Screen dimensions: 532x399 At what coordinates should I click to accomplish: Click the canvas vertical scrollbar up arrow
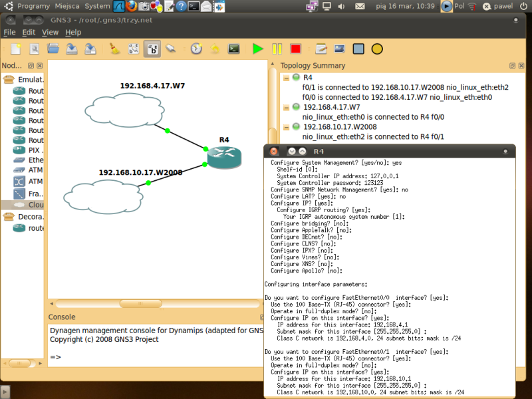pyautogui.click(x=272, y=64)
